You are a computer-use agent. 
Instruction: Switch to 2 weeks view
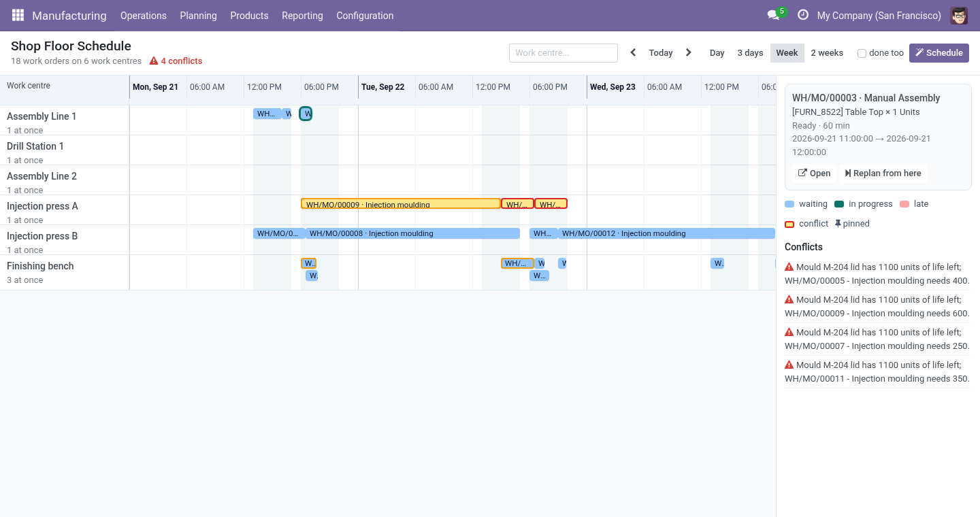point(827,53)
